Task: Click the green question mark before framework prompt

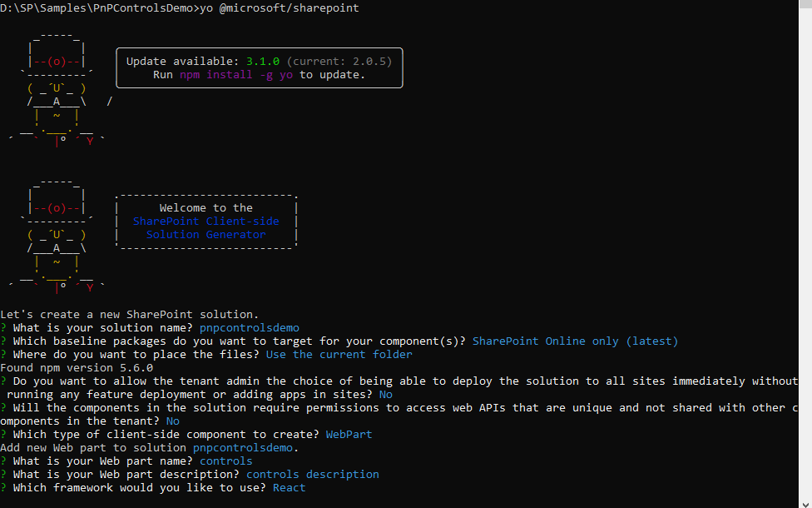Action: pyautogui.click(x=5, y=487)
